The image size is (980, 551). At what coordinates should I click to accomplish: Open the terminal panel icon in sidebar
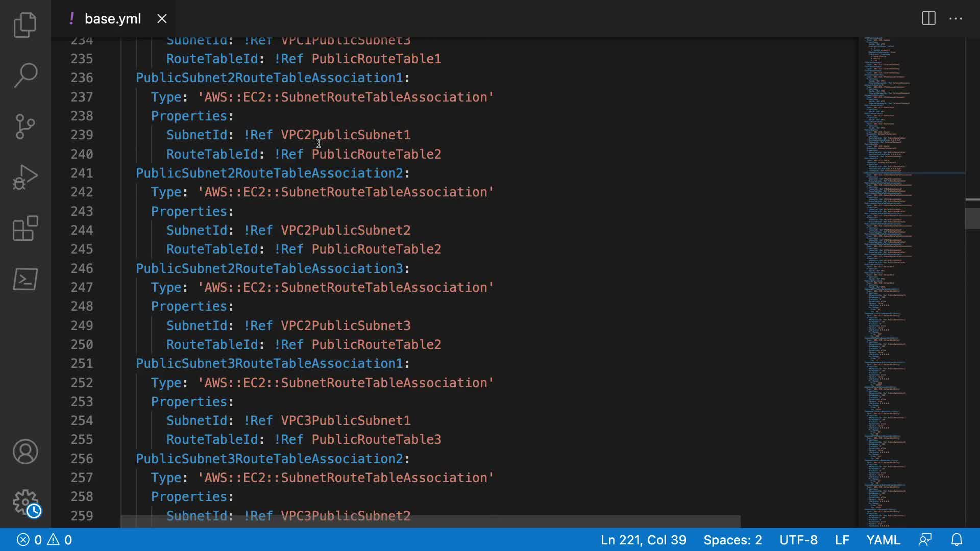pyautogui.click(x=25, y=279)
